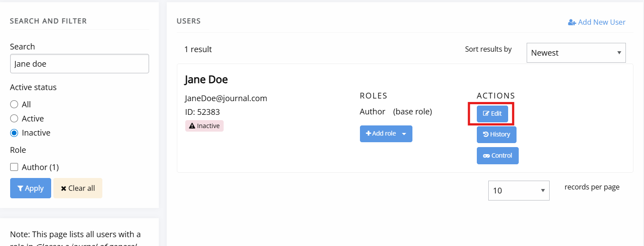Click the Author base role text
This screenshot has width=644, height=246.
396,112
